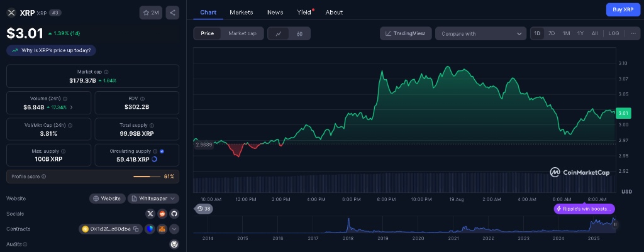The height and width of the screenshot is (252, 644).
Task: Copy the 0x1d2f contract address
Action: click(x=136, y=229)
